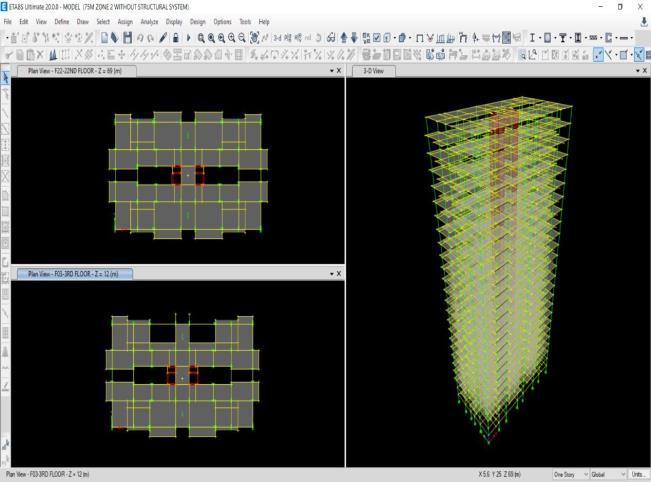Screen dimensions: 651x482
Task: Open the Edit menu
Action: (x=24, y=22)
